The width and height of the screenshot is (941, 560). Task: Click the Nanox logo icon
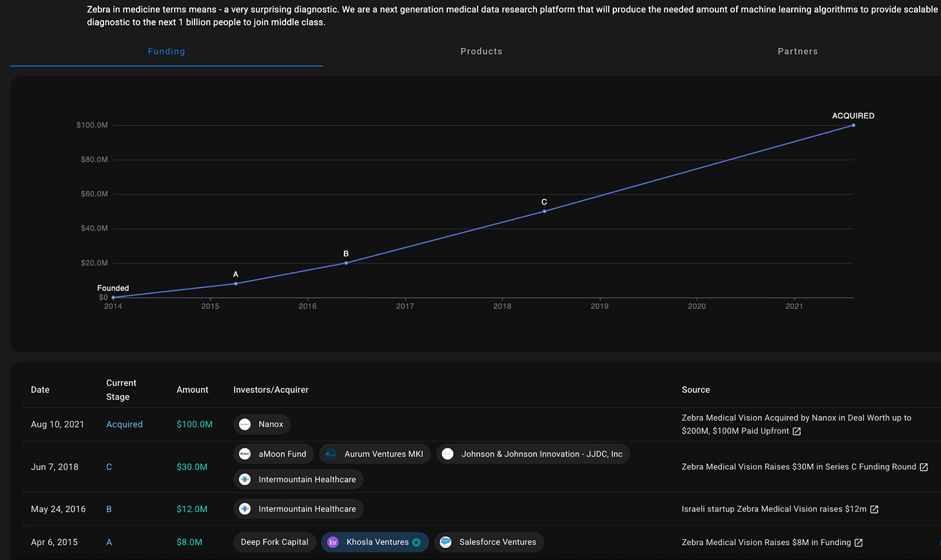(245, 424)
